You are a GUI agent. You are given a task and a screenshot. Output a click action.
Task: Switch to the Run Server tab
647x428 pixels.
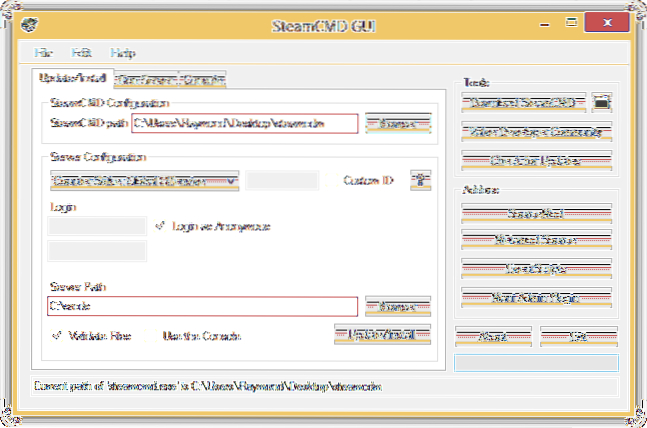146,79
